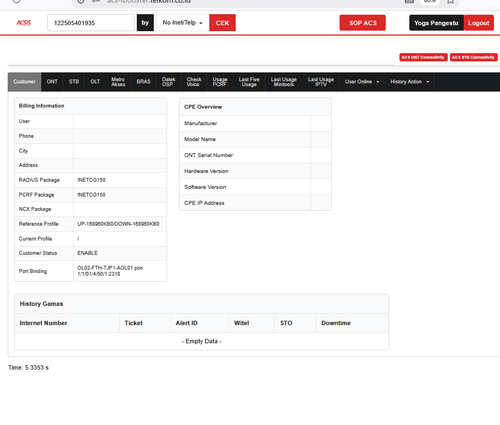Click the Current Profile row label

point(35,239)
